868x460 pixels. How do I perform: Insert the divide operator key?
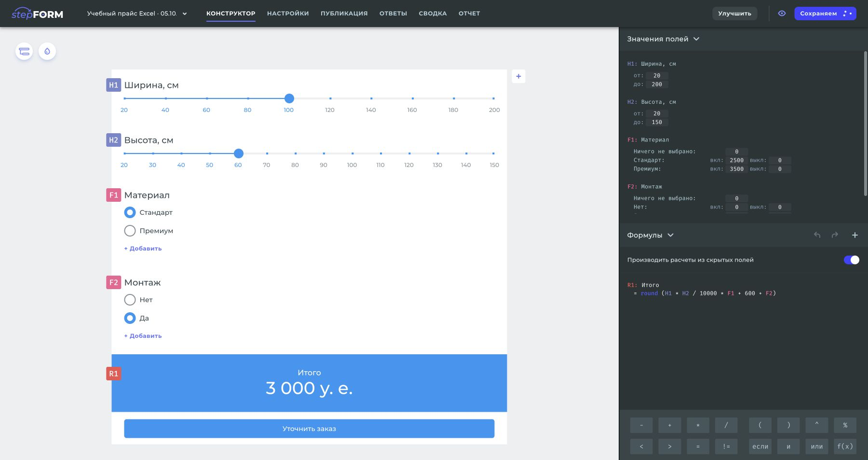pos(726,425)
